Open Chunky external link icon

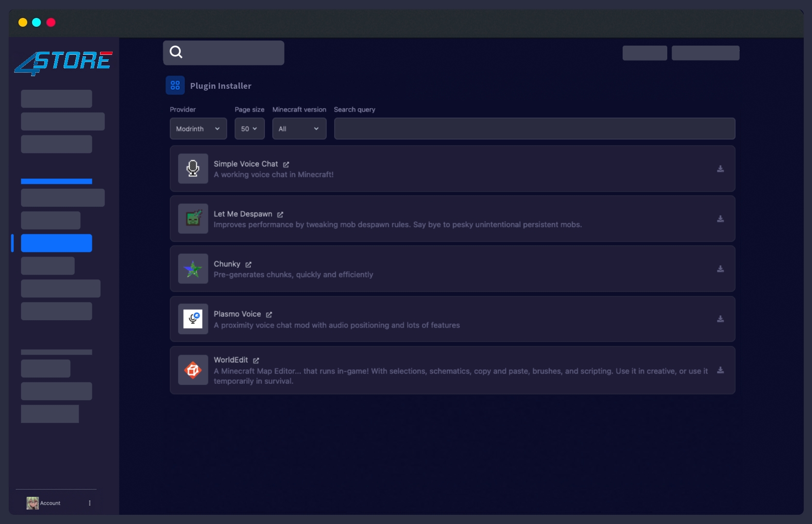coord(248,264)
